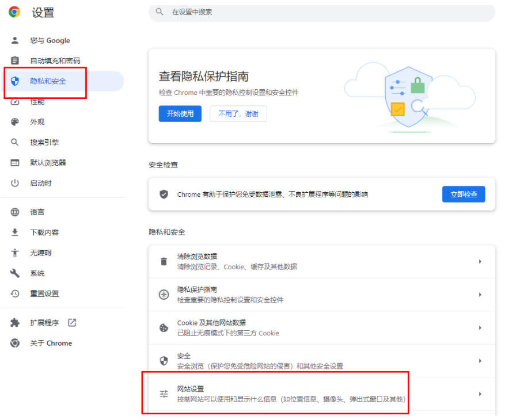This screenshot has height=420, width=505.
Task: Click the trash icon for 清除浏览数据
Action: point(164,262)
